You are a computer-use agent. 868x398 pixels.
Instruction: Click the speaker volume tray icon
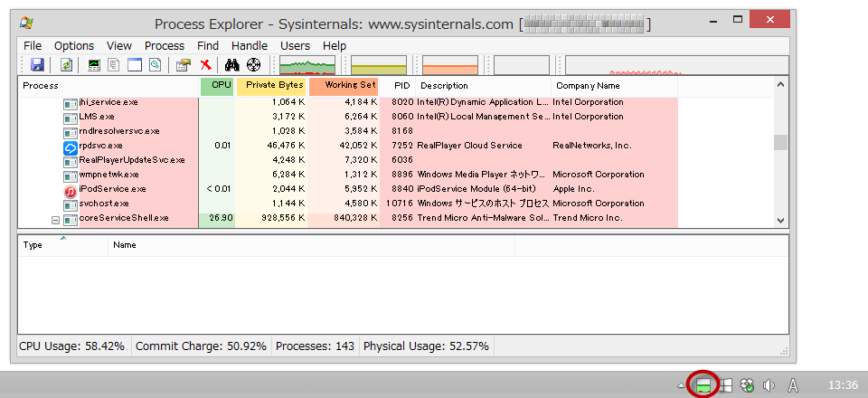coord(768,384)
